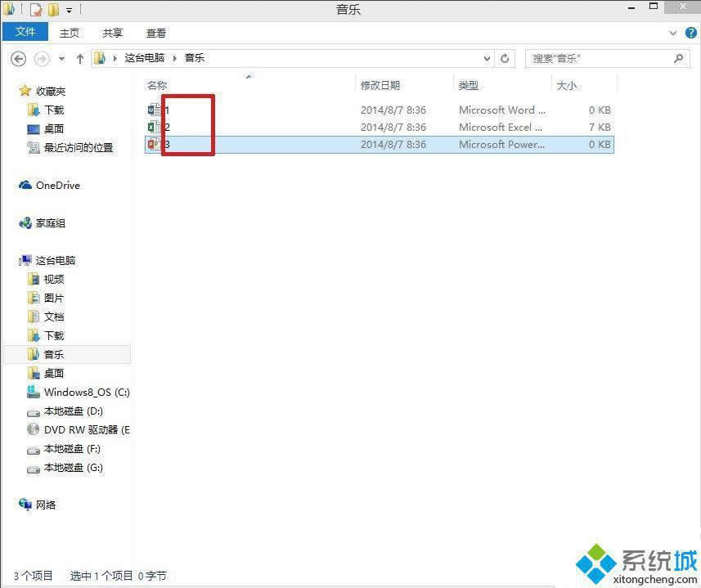Open the address bar history dropdown arrow
This screenshot has height=588, width=701.
pos(486,58)
